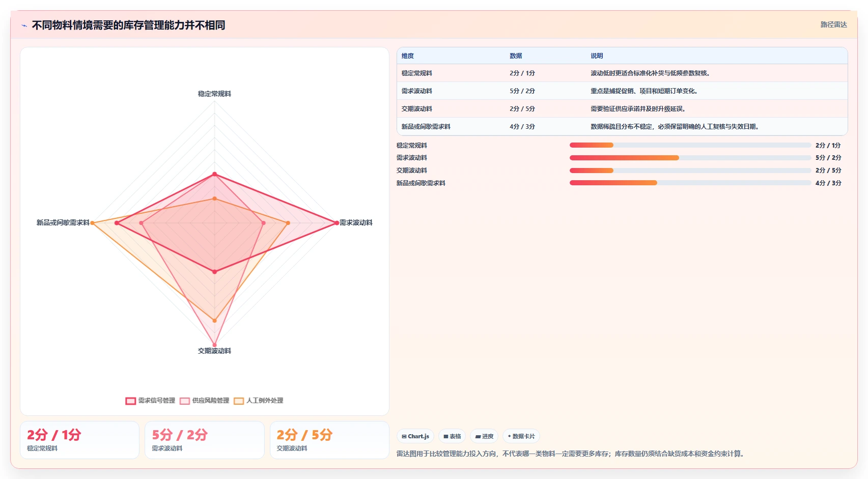Screen dimensions: 868x479
Task: Click the orange data point on the 稳定常规料 axis
Action: pyautogui.click(x=214, y=199)
